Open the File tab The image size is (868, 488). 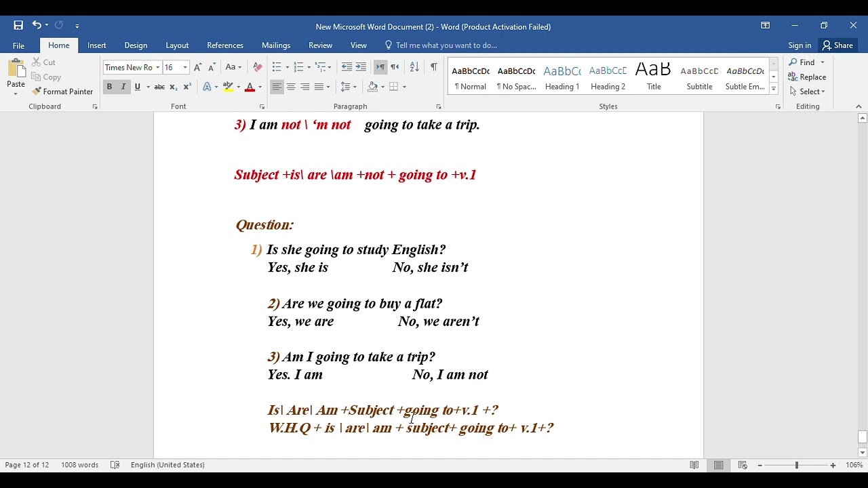coord(18,45)
